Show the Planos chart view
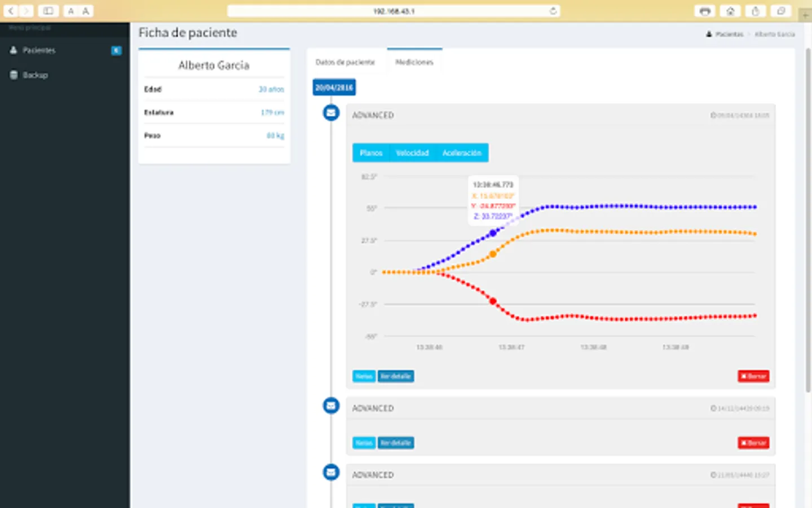The image size is (812, 508). [x=371, y=153]
